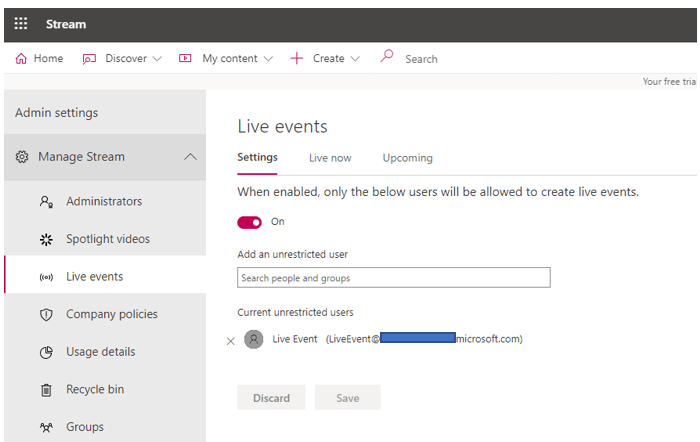Click the Spotlight videos sparkle icon

coord(46,240)
